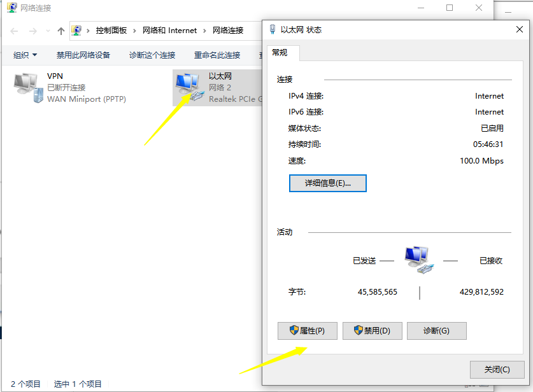Click the Back navigation arrow

[14, 30]
